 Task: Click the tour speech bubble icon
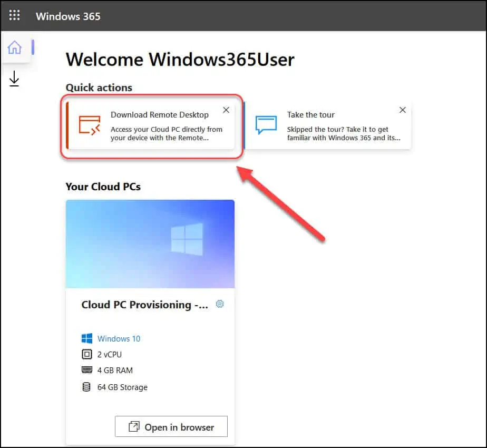(x=266, y=125)
